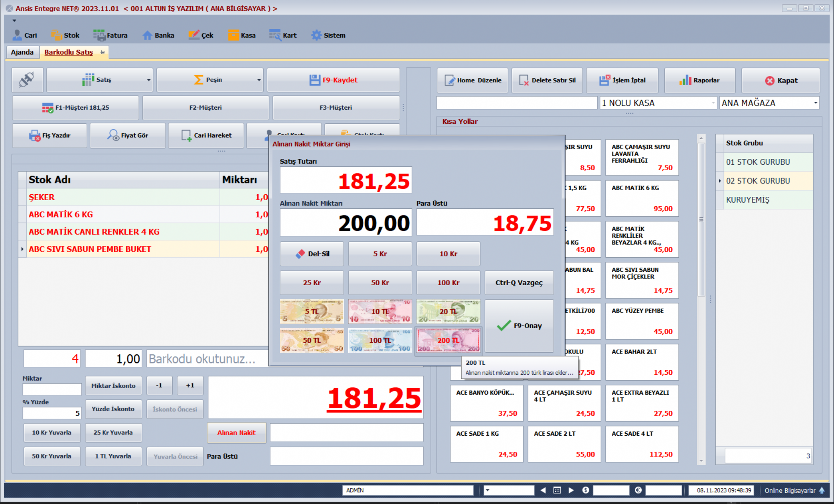The height and width of the screenshot is (504, 834).
Task: Select F3-Müşteri button
Action: coord(336,108)
